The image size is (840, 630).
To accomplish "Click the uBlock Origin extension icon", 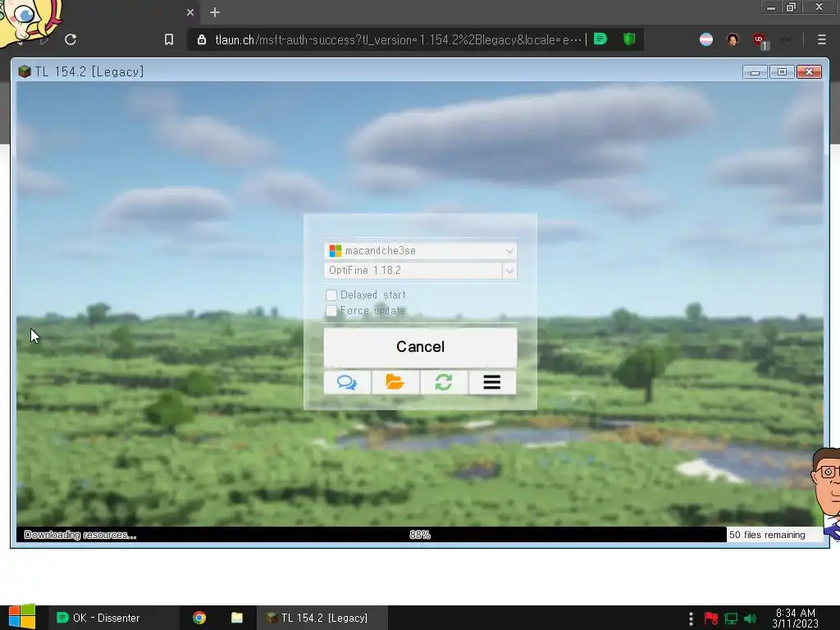I will (x=759, y=39).
